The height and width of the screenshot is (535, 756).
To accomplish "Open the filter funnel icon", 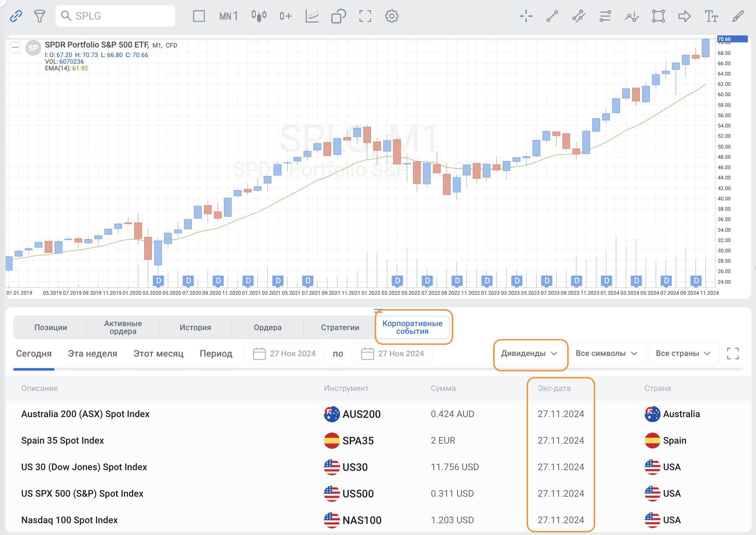I will pos(39,16).
